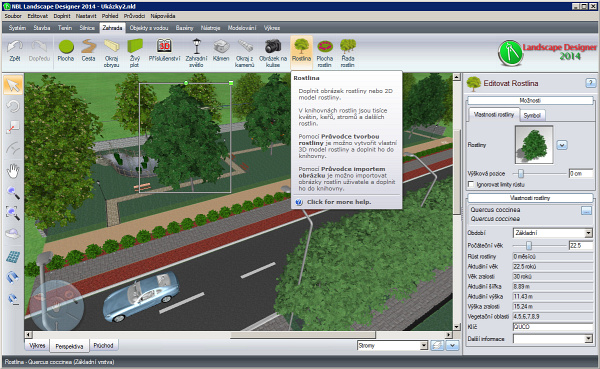Click the Počáteční věk 22.5 field
The image size is (600, 369).
click(581, 245)
